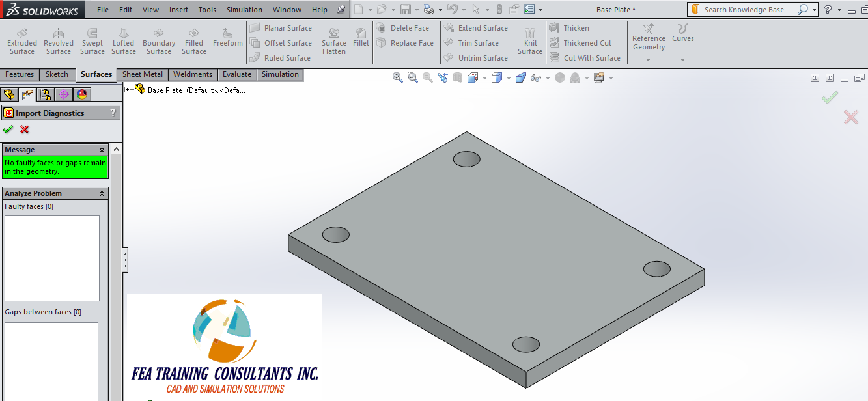The width and height of the screenshot is (868, 401).
Task: Expand the Base Plate feature tree
Action: pyautogui.click(x=128, y=90)
